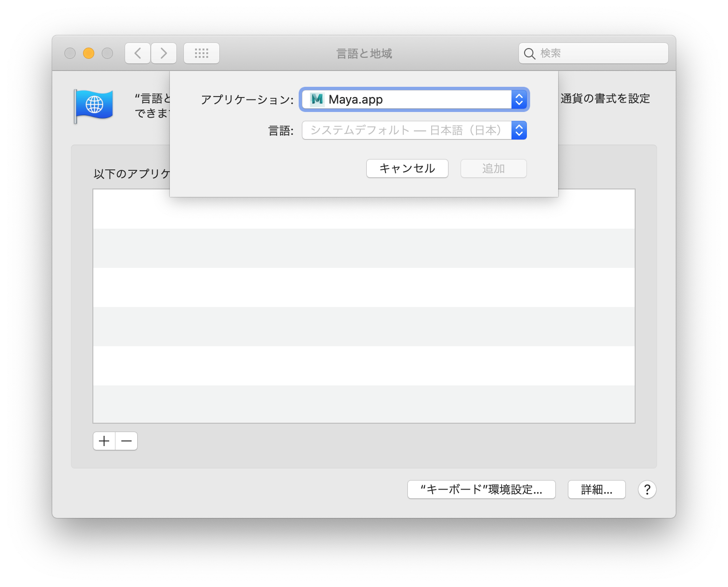Click the forward navigation arrow
728x587 pixels.
164,53
